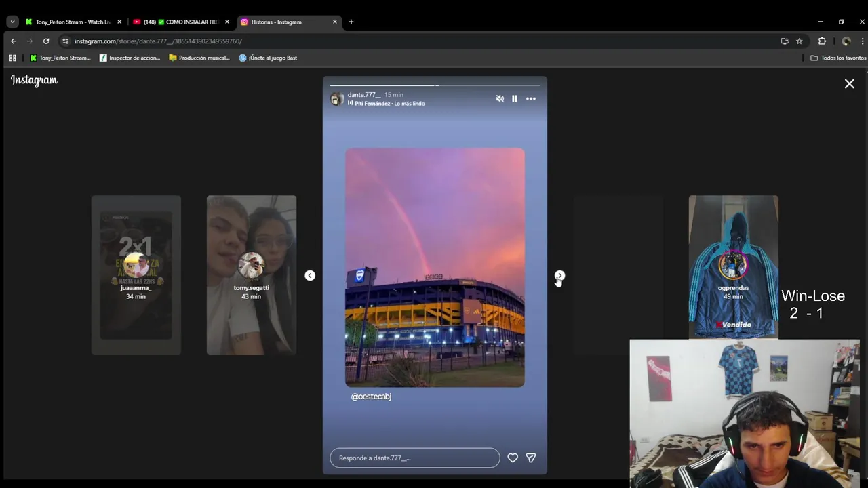The height and width of the screenshot is (488, 868).
Task: Open Producción musical bookmarks folder
Action: click(199, 58)
